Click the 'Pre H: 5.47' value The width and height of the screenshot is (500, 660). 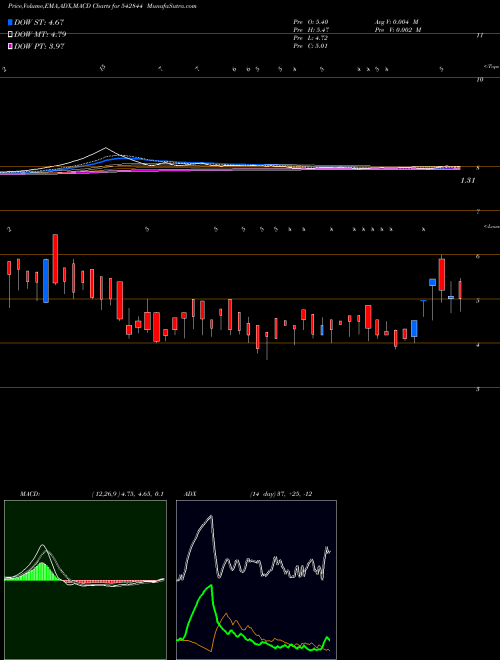[x=311, y=29]
